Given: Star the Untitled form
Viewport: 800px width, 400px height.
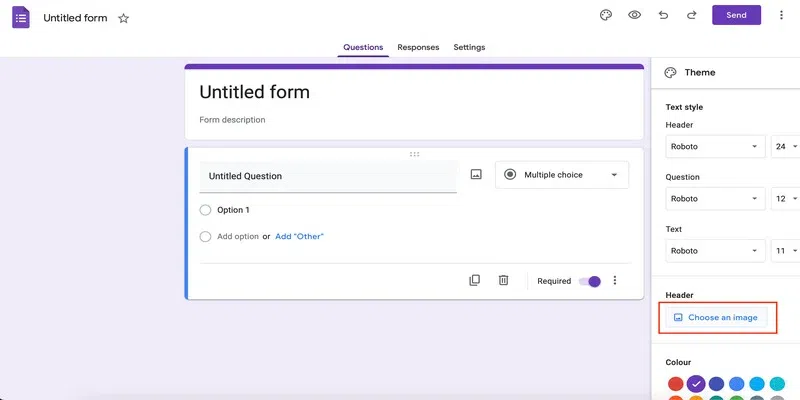Looking at the screenshot, I should pos(123,18).
